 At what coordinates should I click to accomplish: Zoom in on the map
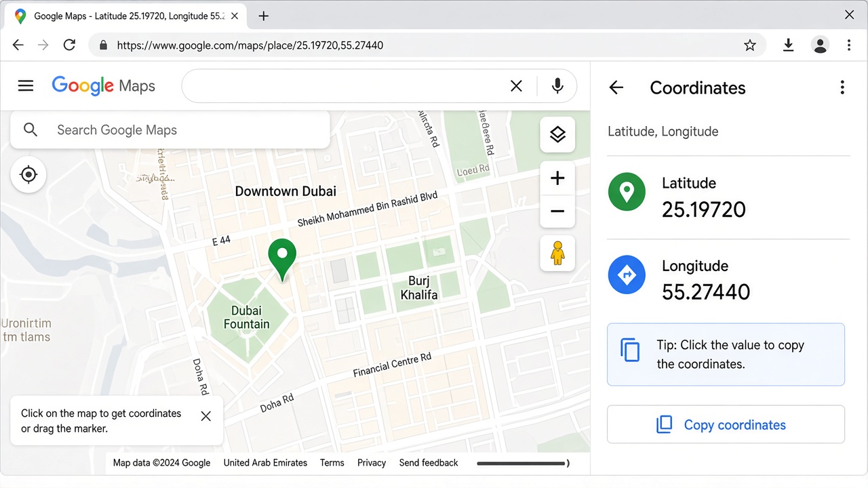[x=557, y=178]
